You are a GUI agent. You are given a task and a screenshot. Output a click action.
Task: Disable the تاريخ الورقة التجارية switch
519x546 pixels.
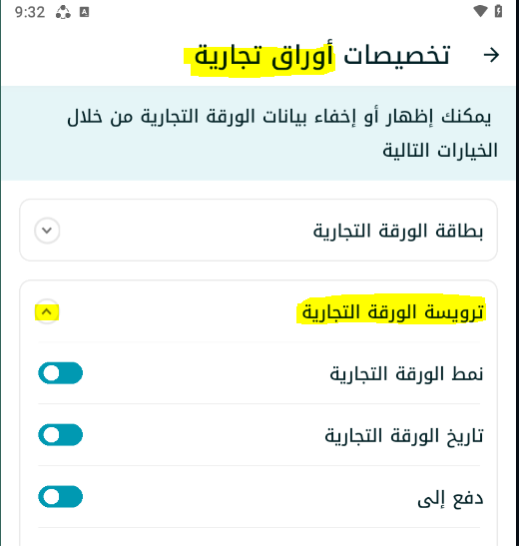pyautogui.click(x=60, y=435)
